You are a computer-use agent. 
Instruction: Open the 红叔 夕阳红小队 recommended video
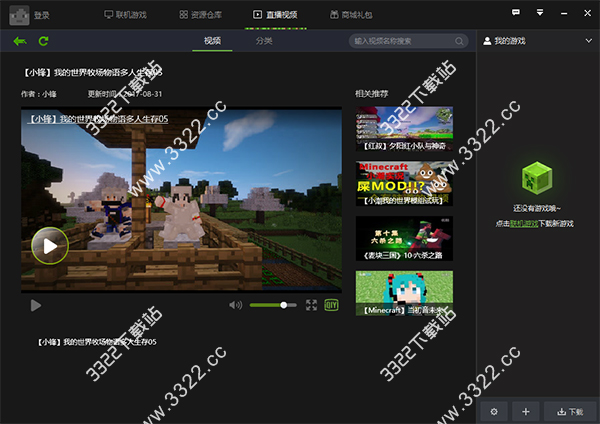coord(404,129)
